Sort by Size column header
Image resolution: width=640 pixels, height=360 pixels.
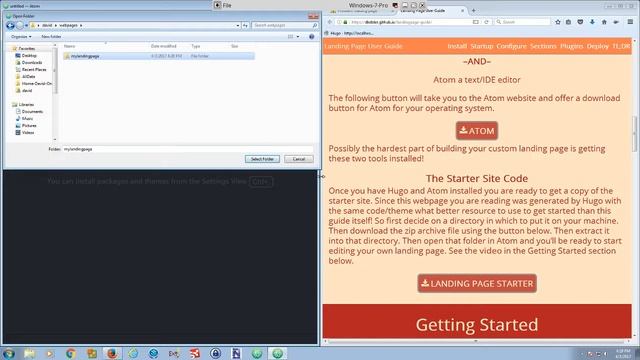[x=234, y=46]
